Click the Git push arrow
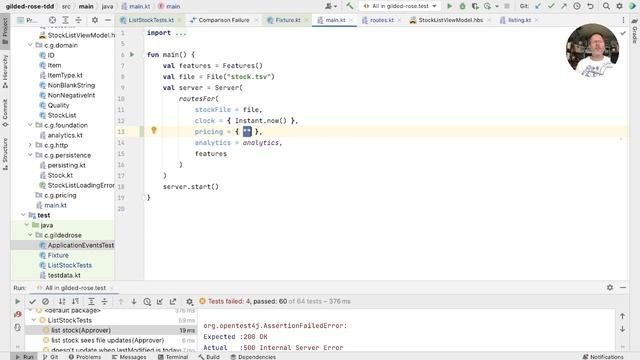This screenshot has width=640, height=360. tap(564, 6)
